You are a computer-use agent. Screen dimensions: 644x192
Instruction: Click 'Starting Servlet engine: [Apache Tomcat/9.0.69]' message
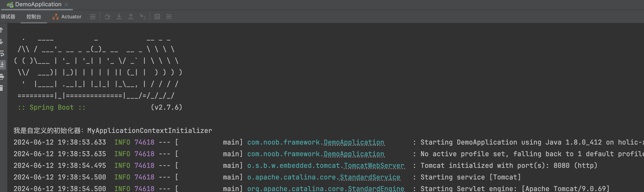pyautogui.click(x=515, y=189)
